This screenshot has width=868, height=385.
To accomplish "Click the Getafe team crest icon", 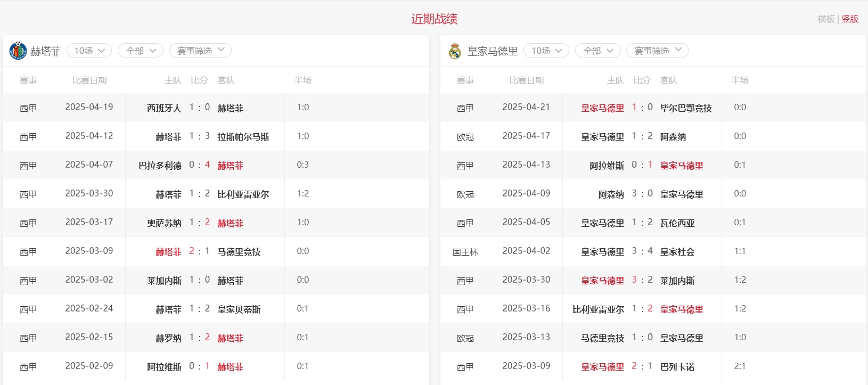I will tap(18, 51).
